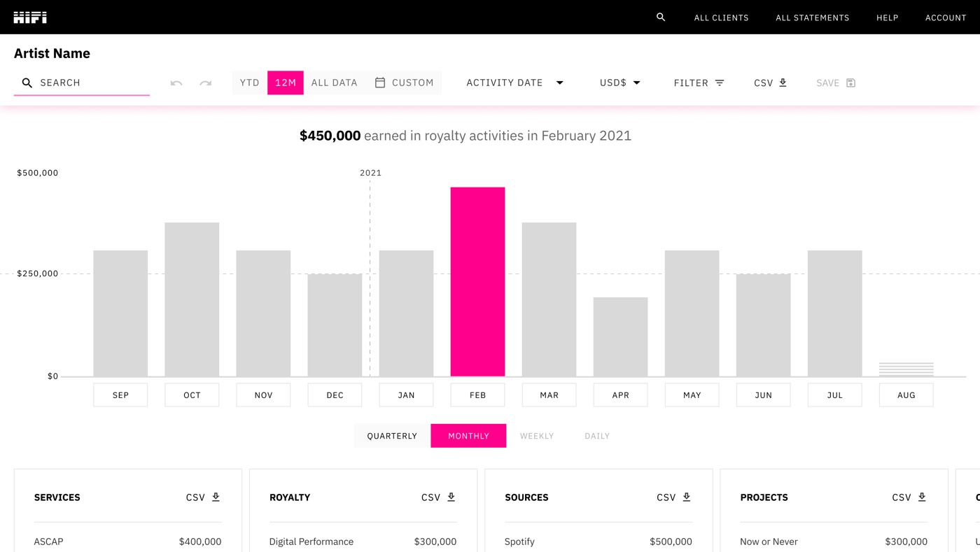
Task: Select the DEC month button
Action: (335, 395)
